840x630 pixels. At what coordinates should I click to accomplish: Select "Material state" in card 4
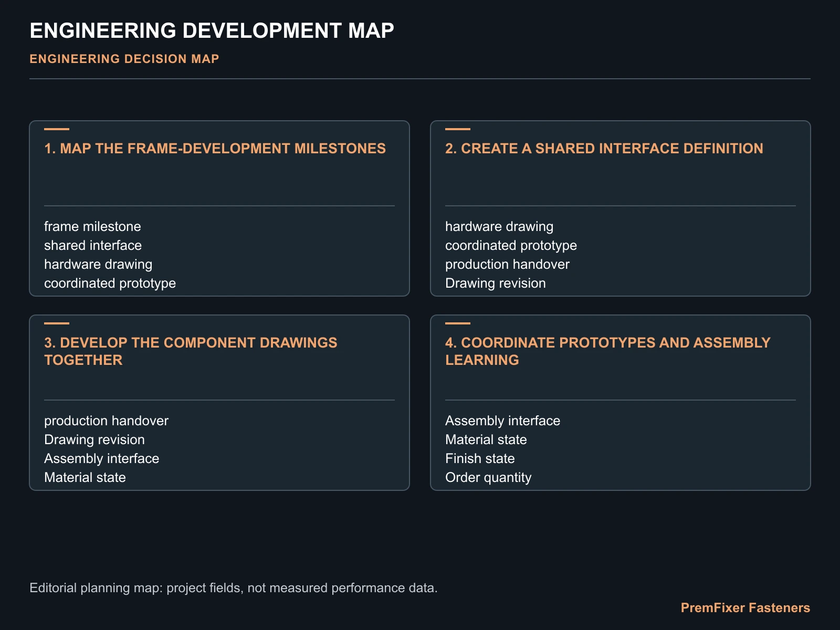(486, 439)
